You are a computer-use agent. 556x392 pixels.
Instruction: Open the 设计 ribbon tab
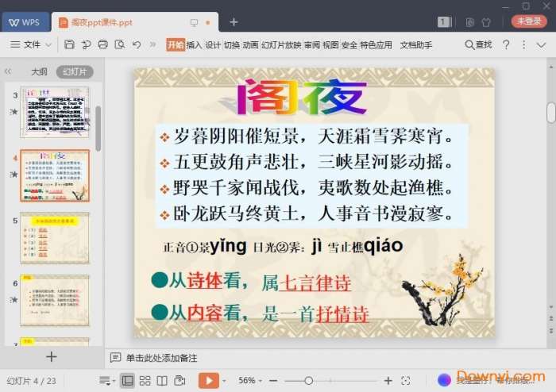(213, 45)
